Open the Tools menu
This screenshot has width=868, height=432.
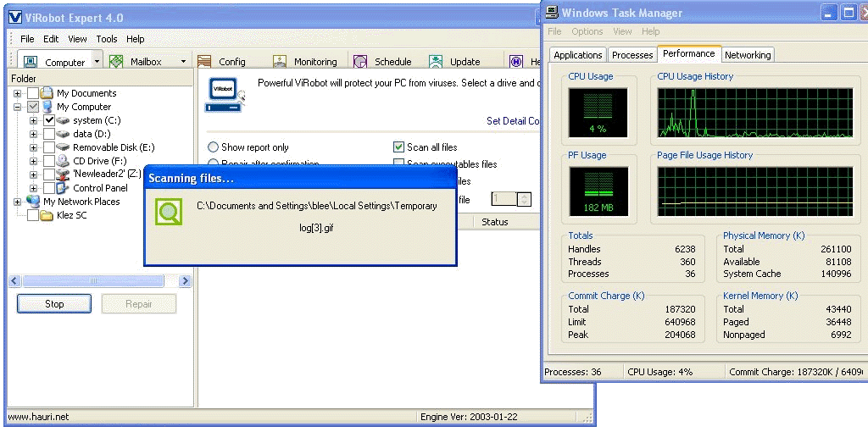[x=107, y=39]
